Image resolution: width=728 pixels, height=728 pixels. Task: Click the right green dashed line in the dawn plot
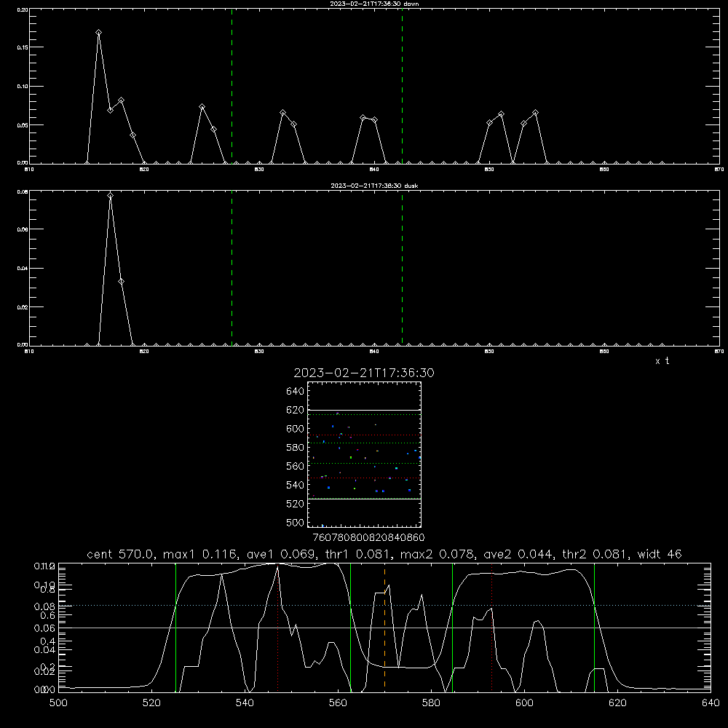[402, 86]
